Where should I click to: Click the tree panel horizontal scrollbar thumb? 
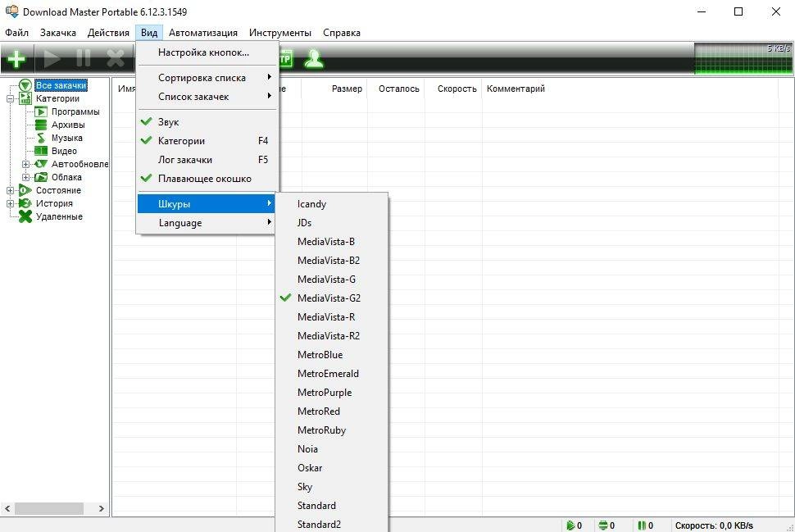tap(49, 508)
